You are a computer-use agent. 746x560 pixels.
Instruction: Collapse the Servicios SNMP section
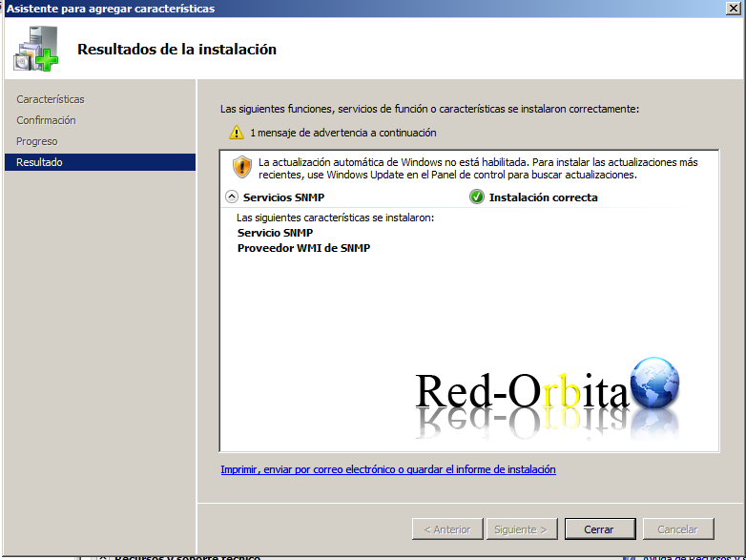[x=231, y=197]
